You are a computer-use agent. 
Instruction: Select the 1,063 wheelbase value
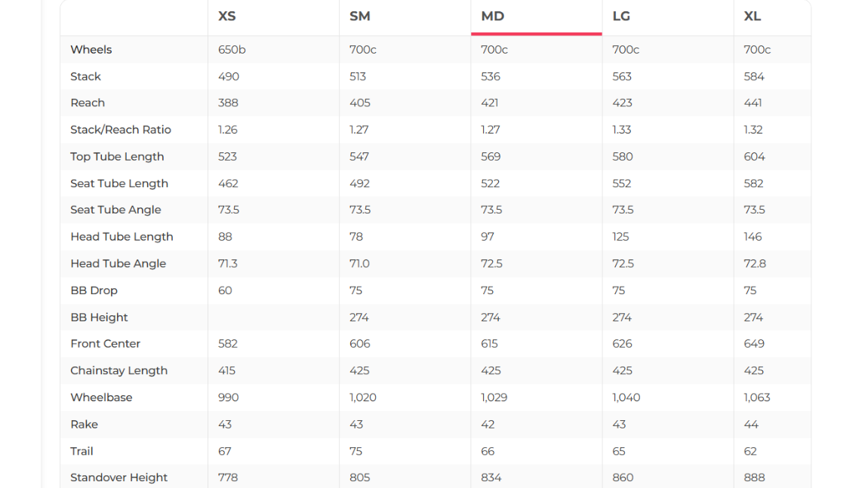(x=757, y=397)
